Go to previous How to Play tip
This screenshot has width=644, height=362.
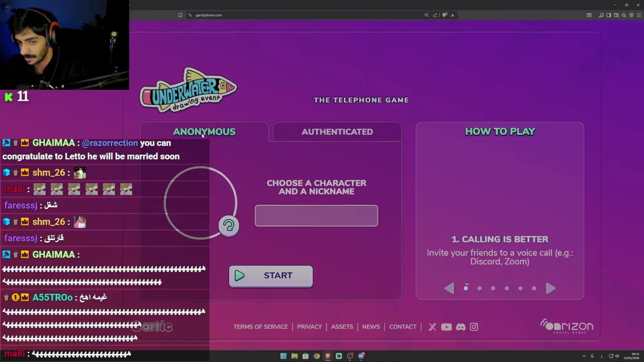(x=449, y=288)
